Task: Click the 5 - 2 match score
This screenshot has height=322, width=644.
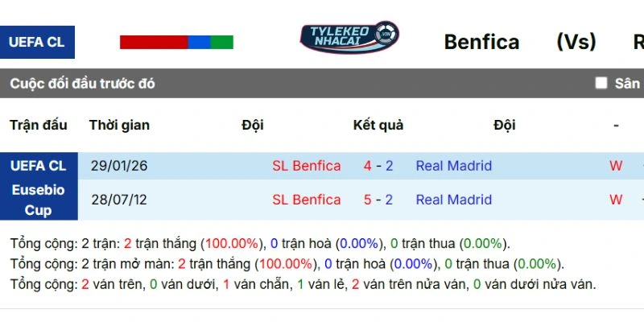Action: [378, 200]
